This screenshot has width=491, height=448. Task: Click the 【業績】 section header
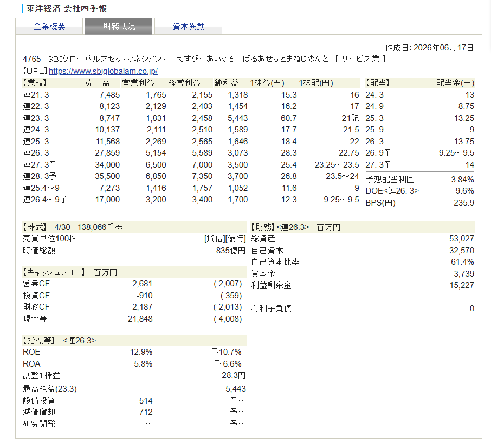35,83
